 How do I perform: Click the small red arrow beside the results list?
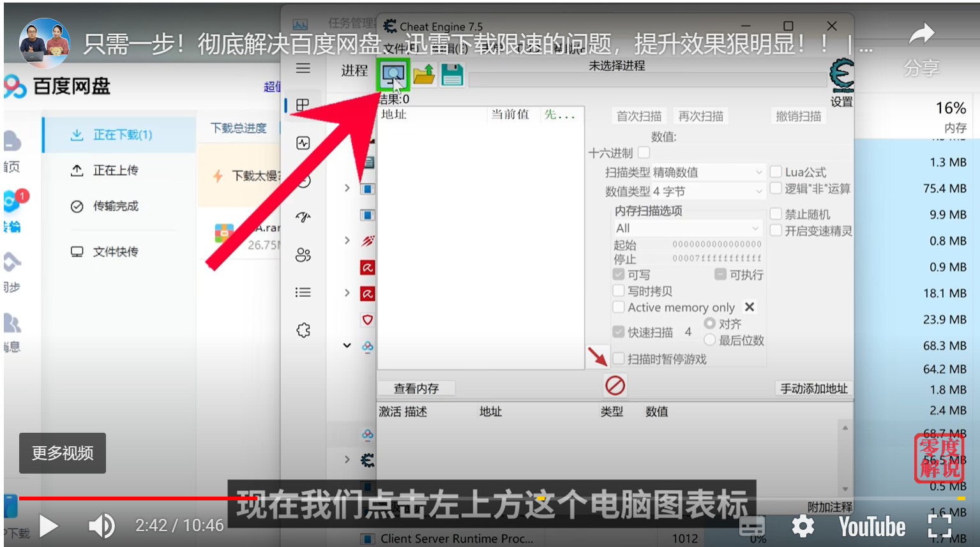tap(598, 356)
